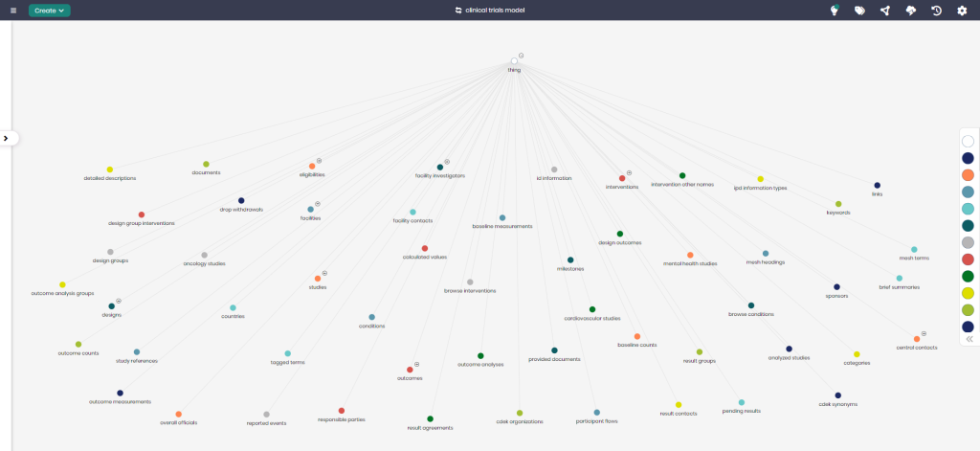Select the oncology studies node circle
The image size is (980, 451).
[x=205, y=256]
